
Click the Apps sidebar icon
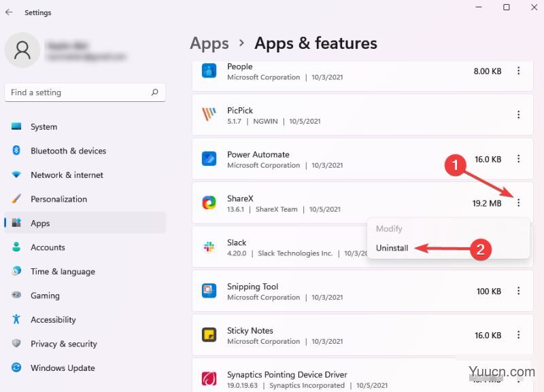[x=16, y=223]
